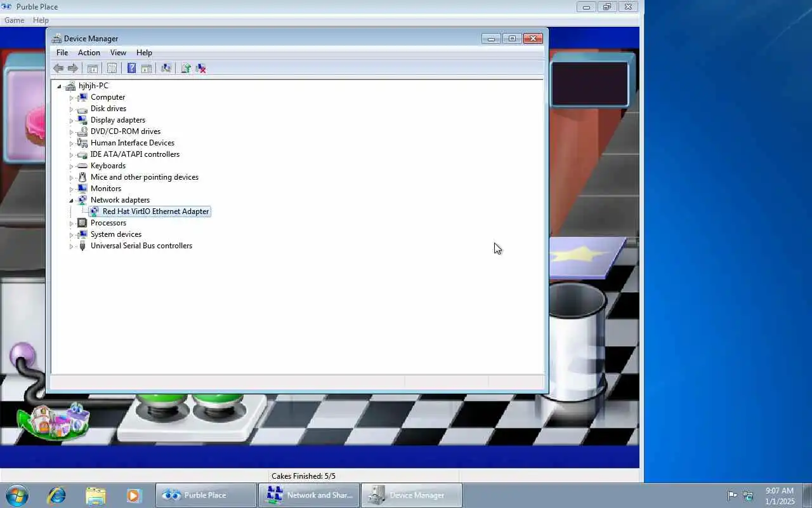This screenshot has height=508, width=812.
Task: Expand the Display adapters node
Action: [71, 121]
